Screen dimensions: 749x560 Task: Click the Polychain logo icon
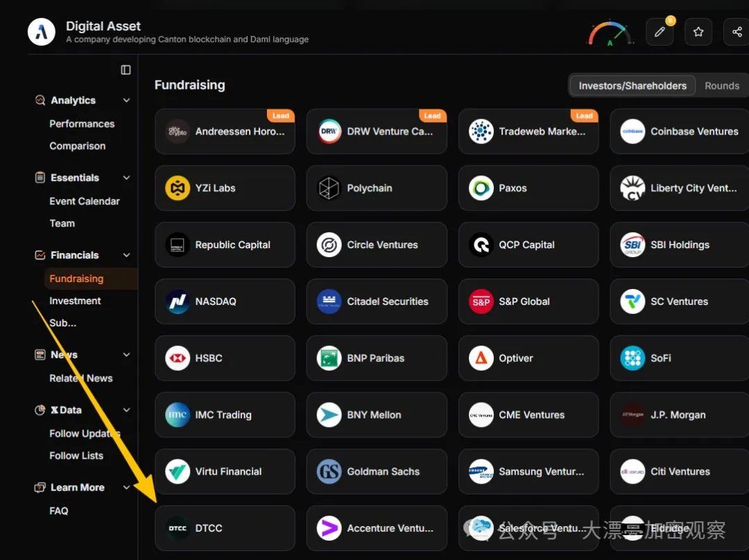[329, 188]
